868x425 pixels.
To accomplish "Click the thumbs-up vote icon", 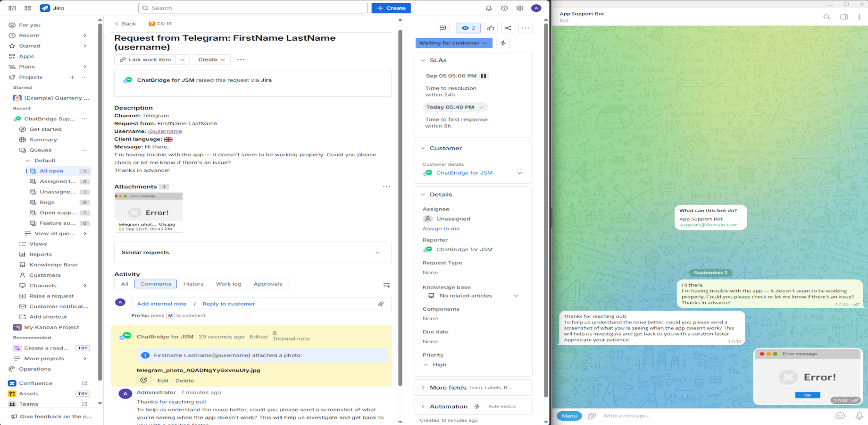I will click(491, 28).
